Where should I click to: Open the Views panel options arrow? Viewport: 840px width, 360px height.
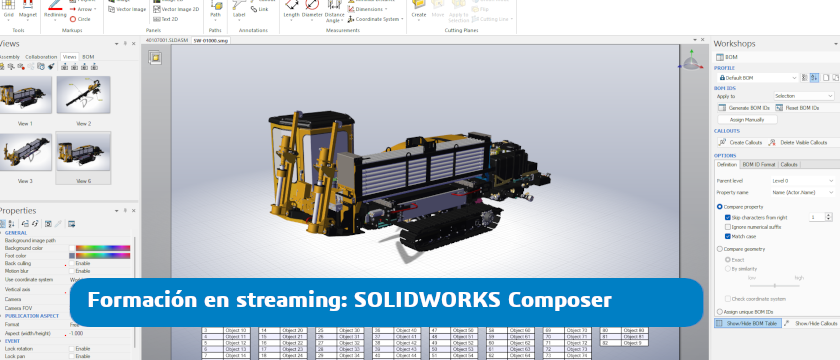[x=117, y=44]
